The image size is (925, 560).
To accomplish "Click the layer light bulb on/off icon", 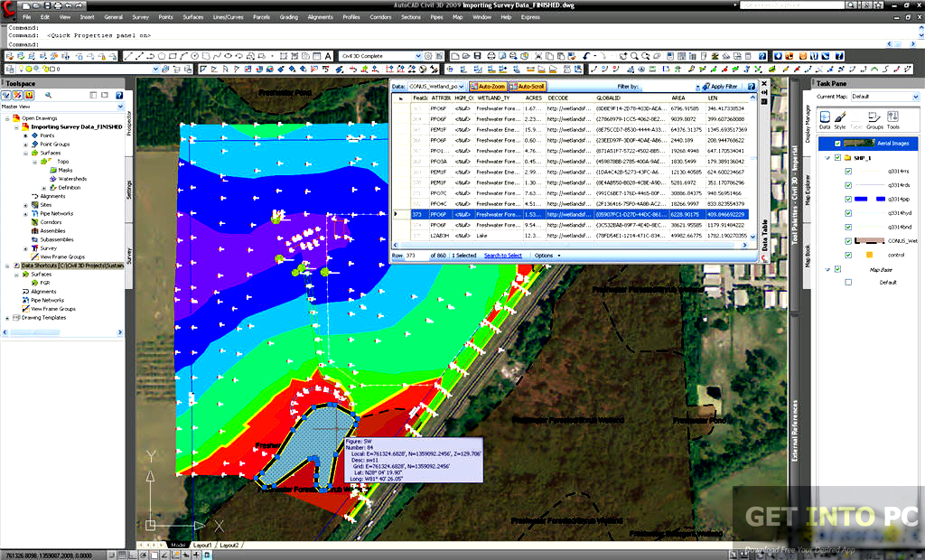I will [23, 69].
